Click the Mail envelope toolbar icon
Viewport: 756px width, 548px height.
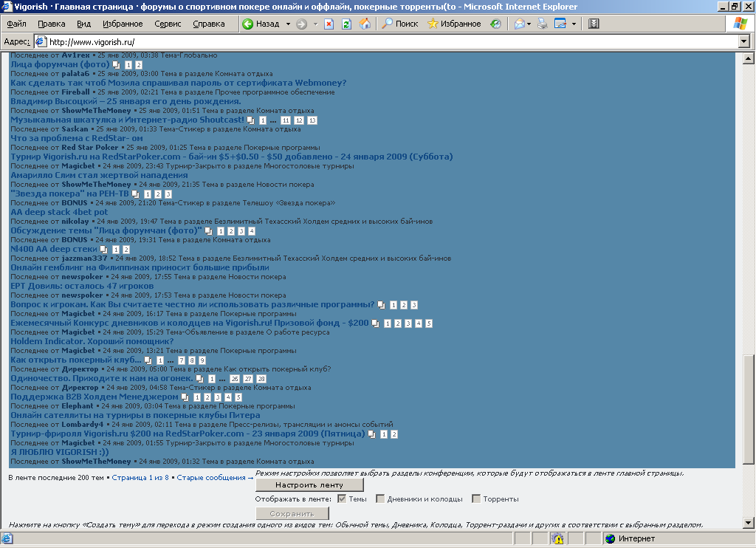coord(519,24)
